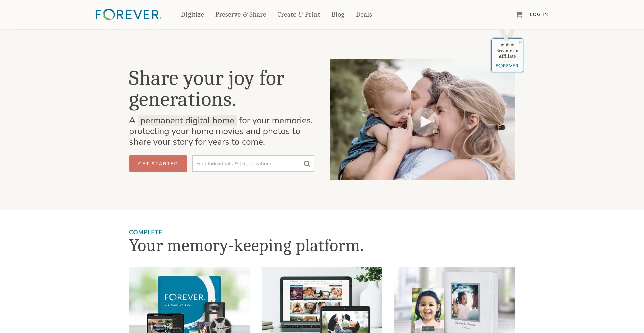Open the Deals menu item
Viewport: 644px width, 333px height.
pyautogui.click(x=364, y=14)
